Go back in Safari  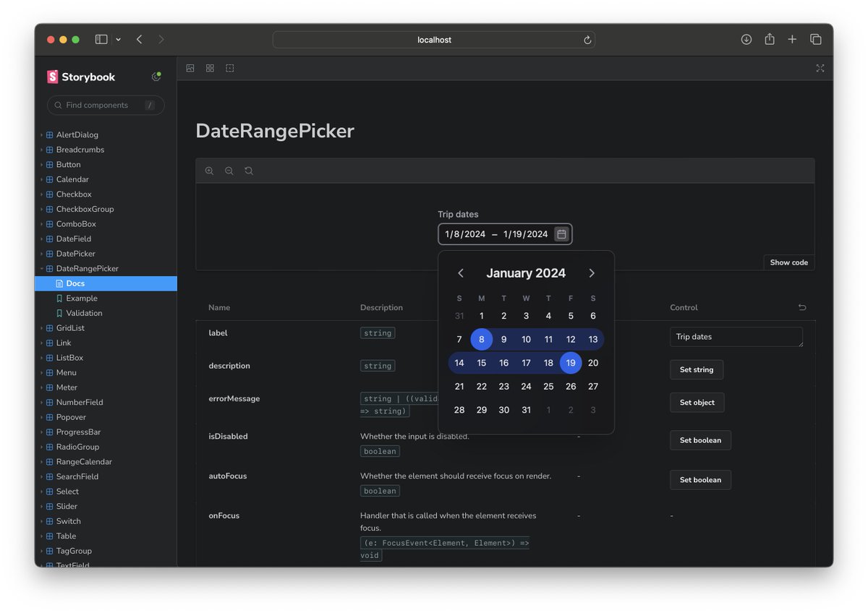[x=139, y=40]
